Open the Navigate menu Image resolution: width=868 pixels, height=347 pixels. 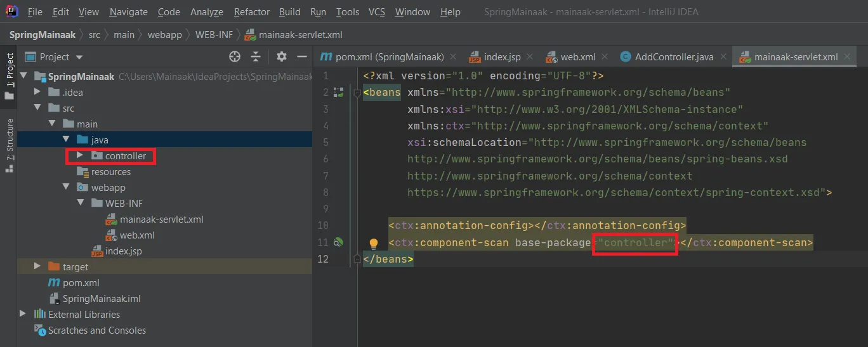[128, 12]
